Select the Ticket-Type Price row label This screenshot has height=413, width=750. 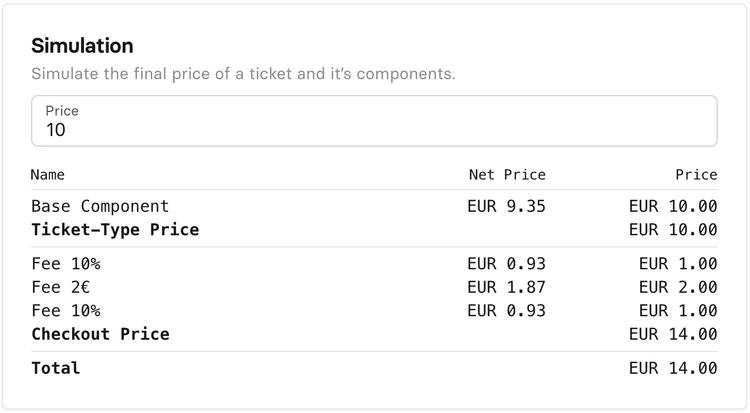coord(115,230)
